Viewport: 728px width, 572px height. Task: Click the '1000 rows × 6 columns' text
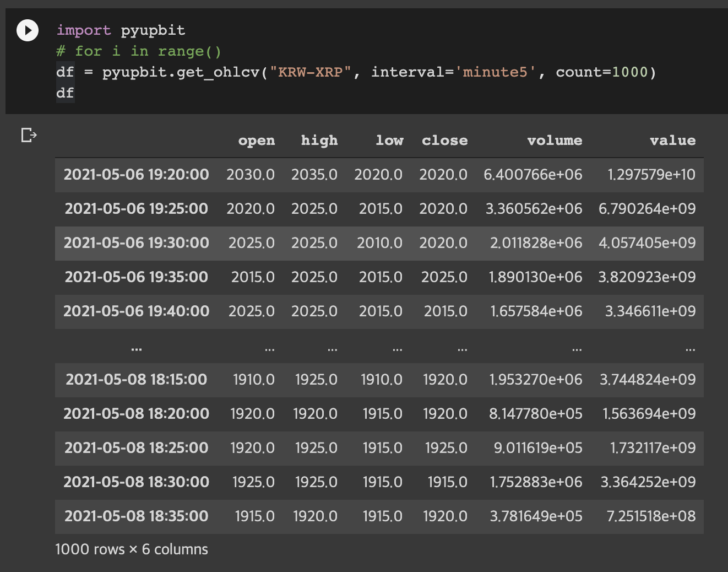[132, 549]
